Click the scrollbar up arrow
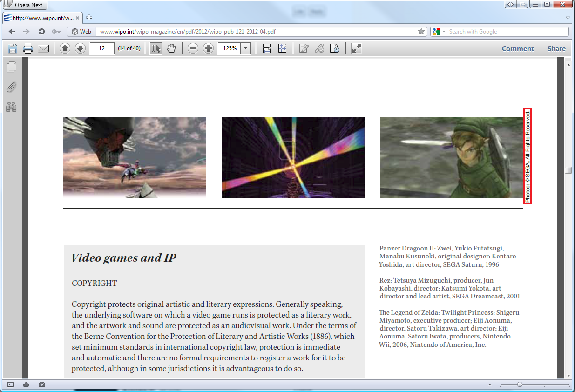The image size is (575, 392). coord(568,65)
